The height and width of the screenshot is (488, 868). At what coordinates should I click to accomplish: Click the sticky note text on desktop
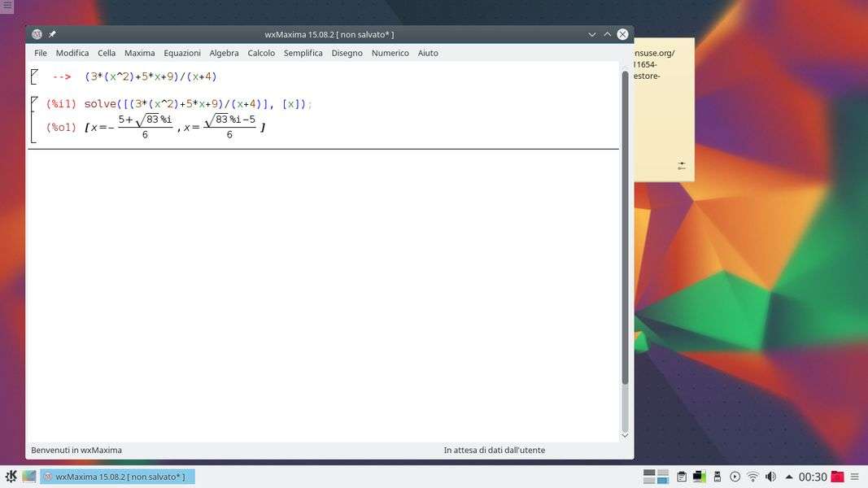(x=654, y=64)
